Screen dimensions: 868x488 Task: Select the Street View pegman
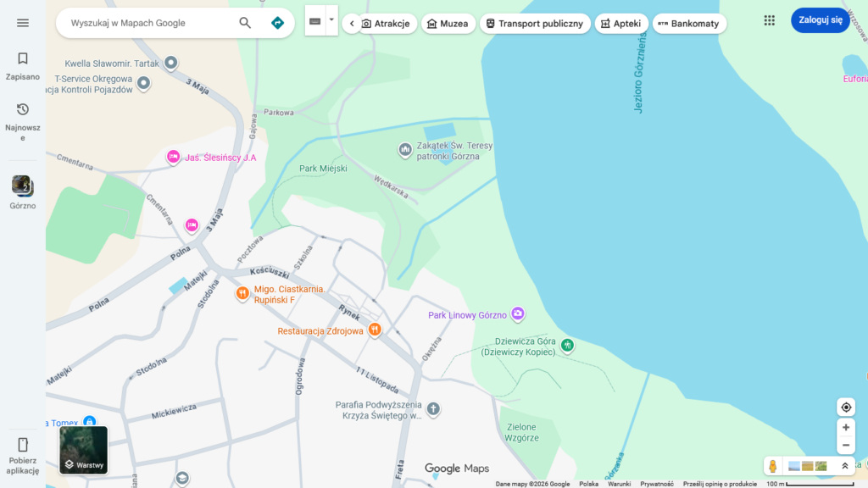[x=772, y=466]
